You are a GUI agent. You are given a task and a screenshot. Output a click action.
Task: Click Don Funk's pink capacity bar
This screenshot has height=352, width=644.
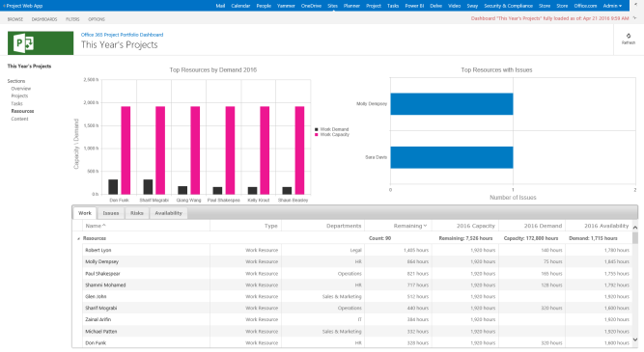(126, 150)
